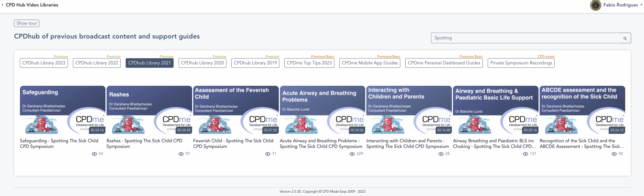The width and height of the screenshot is (644, 196).
Task: Open Airway Breathing and Paediatric BLS title link
Action: [495, 143]
